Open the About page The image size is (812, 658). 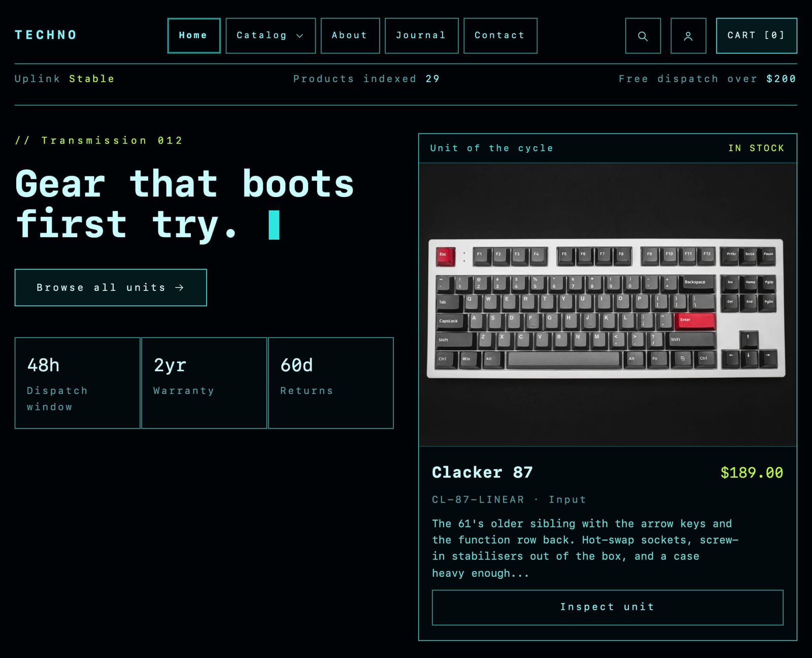pos(350,36)
